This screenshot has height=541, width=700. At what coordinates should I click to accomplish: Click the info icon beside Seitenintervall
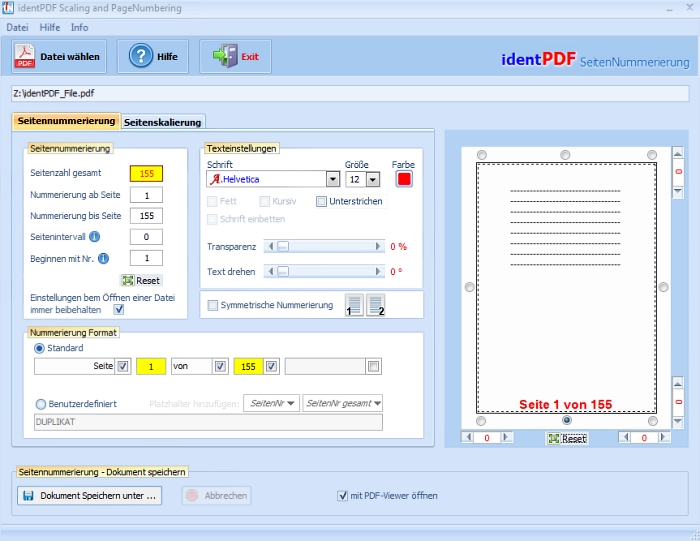point(94,237)
